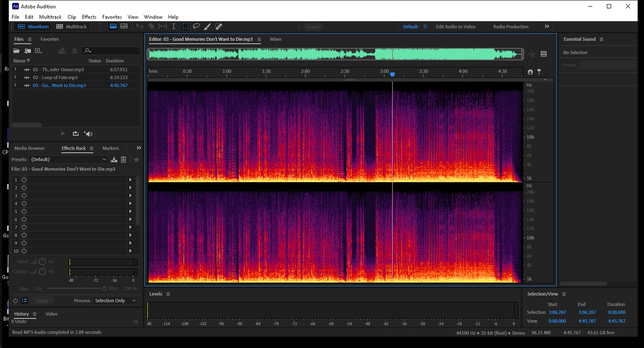644x348 pixels.
Task: Show the spectral pitch display
Action: [x=124, y=26]
